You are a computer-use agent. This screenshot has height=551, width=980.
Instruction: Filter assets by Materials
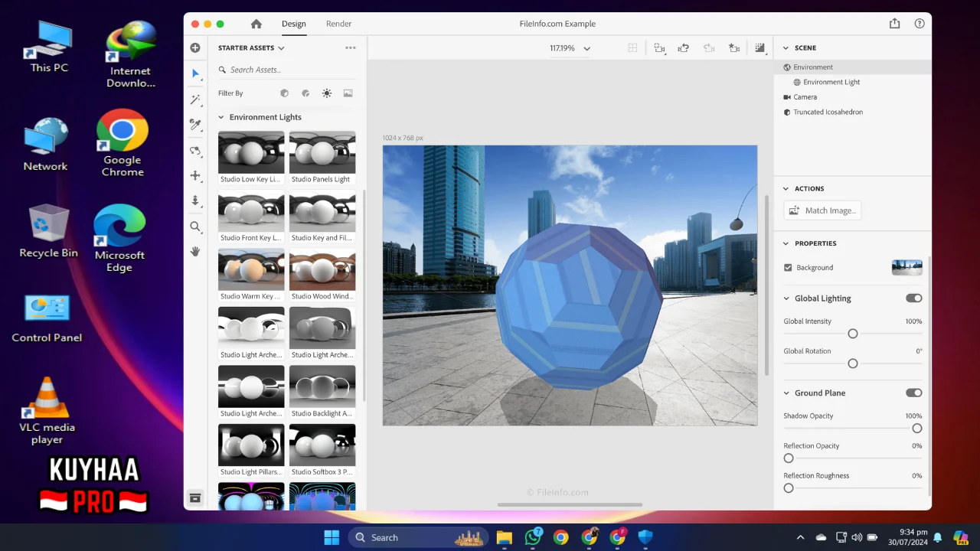click(x=305, y=93)
